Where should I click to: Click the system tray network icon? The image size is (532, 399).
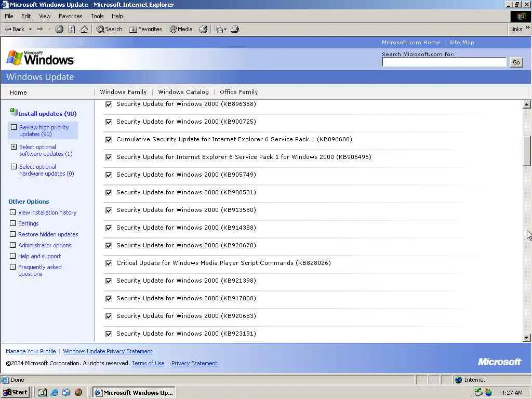(478, 392)
